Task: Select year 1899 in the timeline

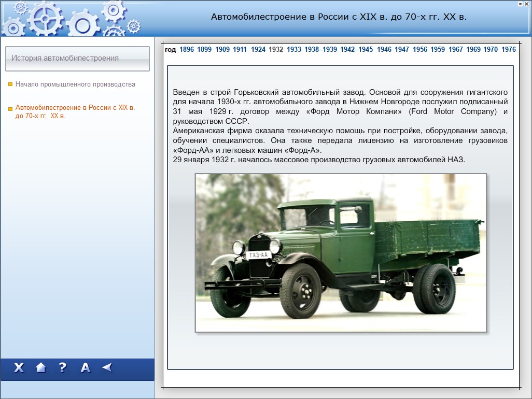Action: [204, 50]
